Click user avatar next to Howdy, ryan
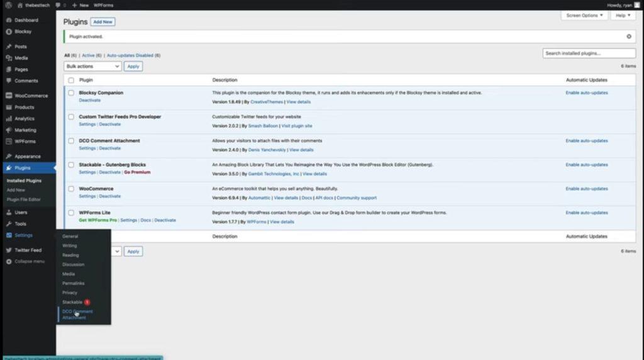This screenshot has height=360, width=644. click(637, 5)
